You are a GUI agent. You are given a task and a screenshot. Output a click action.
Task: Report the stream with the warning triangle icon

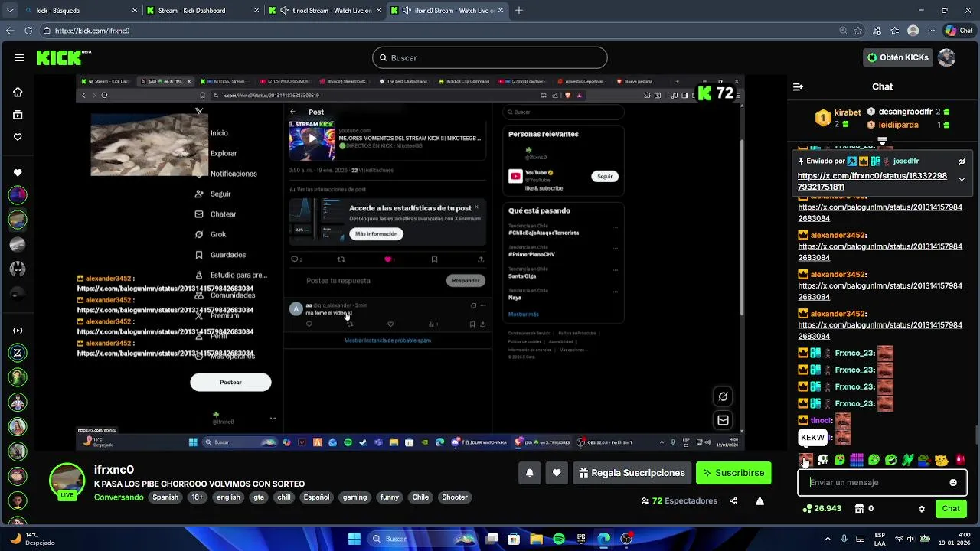759,501
